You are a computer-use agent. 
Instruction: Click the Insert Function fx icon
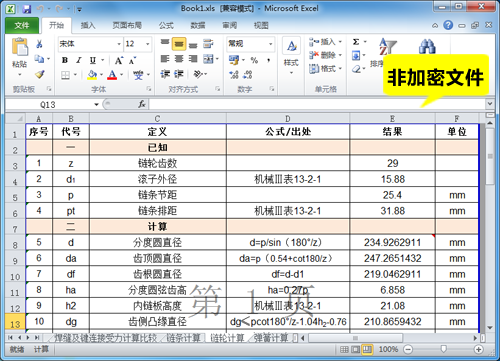pyautogui.click(x=142, y=104)
